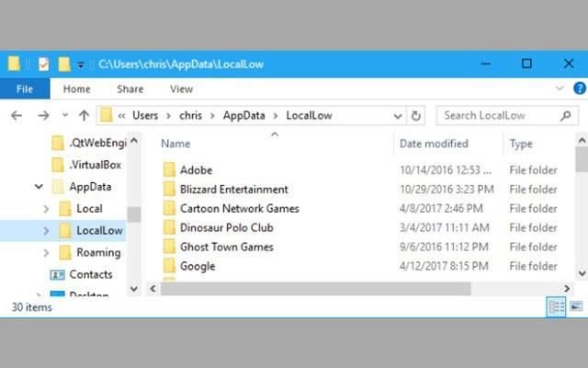Switch to the Home ribbon tab
Image resolution: width=588 pixels, height=368 pixels.
tap(76, 89)
